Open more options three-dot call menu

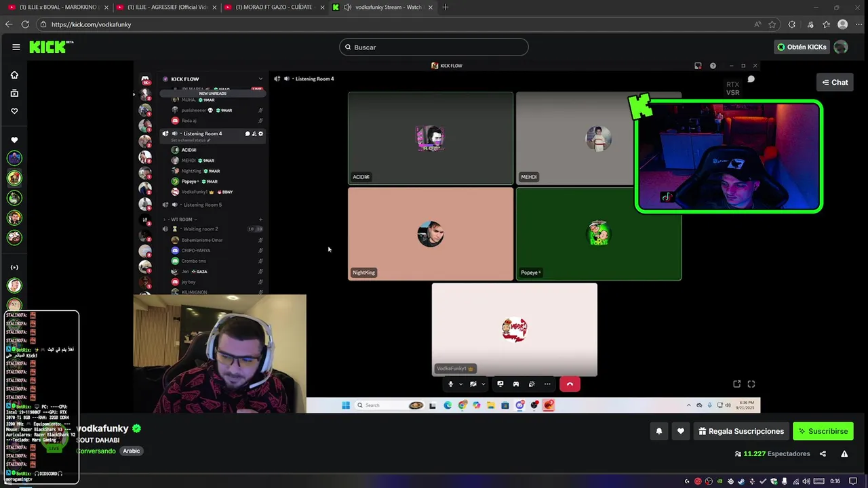point(547,384)
